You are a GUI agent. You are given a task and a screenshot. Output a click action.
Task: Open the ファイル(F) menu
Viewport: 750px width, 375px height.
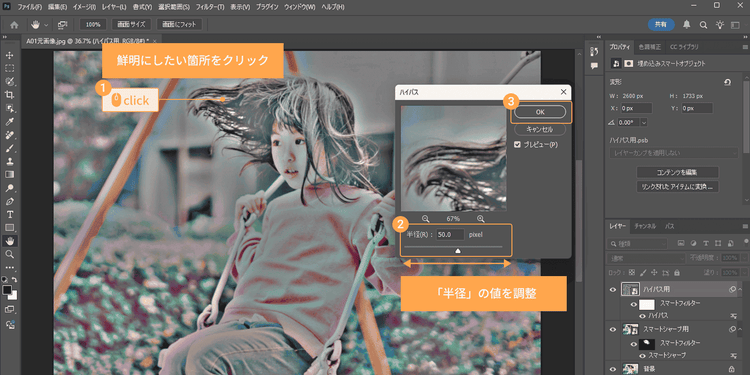pos(30,8)
